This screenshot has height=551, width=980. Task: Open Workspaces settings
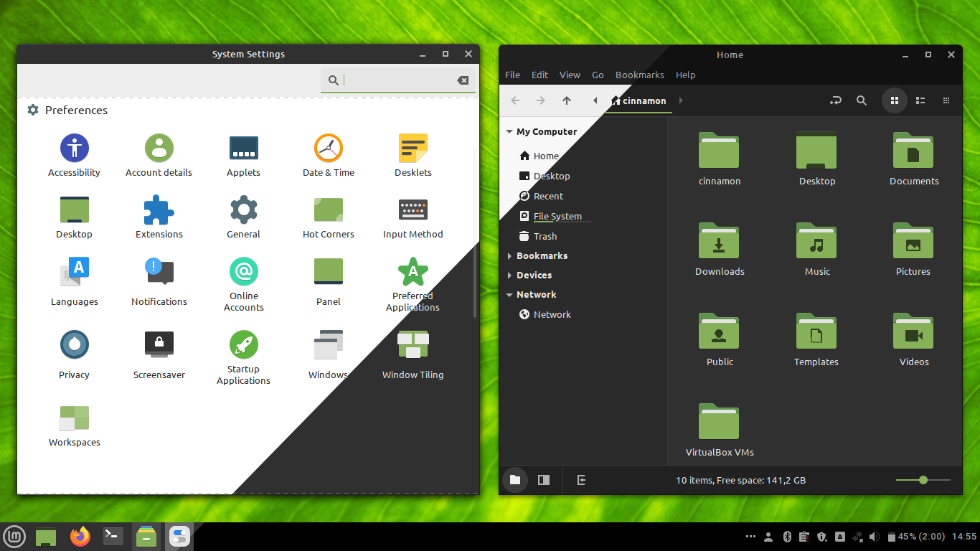75,425
